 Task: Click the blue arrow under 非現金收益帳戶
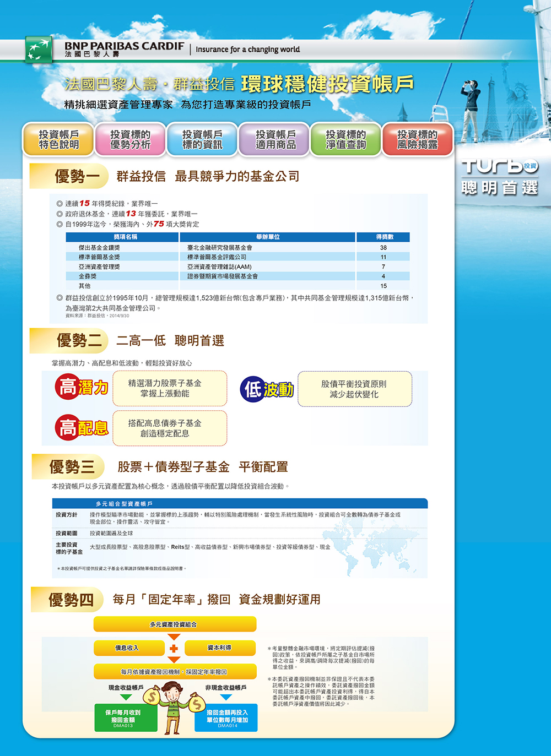coord(226,697)
